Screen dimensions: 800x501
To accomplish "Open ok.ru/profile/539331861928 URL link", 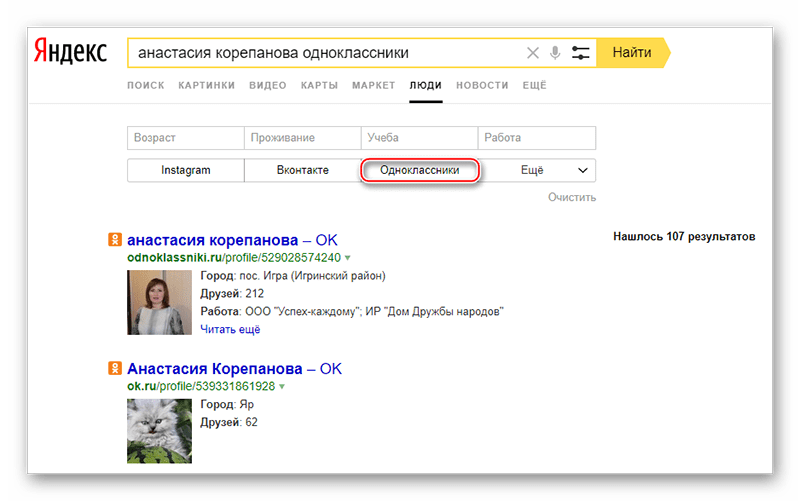I will tap(201, 386).
